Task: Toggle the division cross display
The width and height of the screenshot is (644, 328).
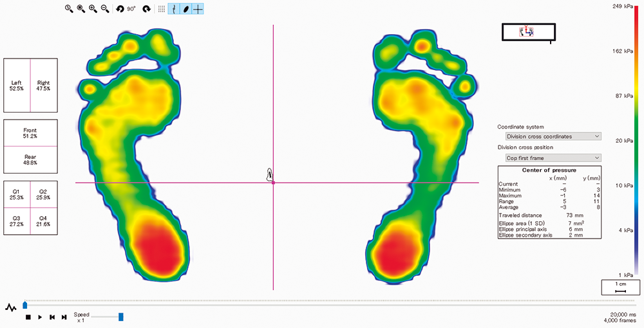Action: coord(199,9)
